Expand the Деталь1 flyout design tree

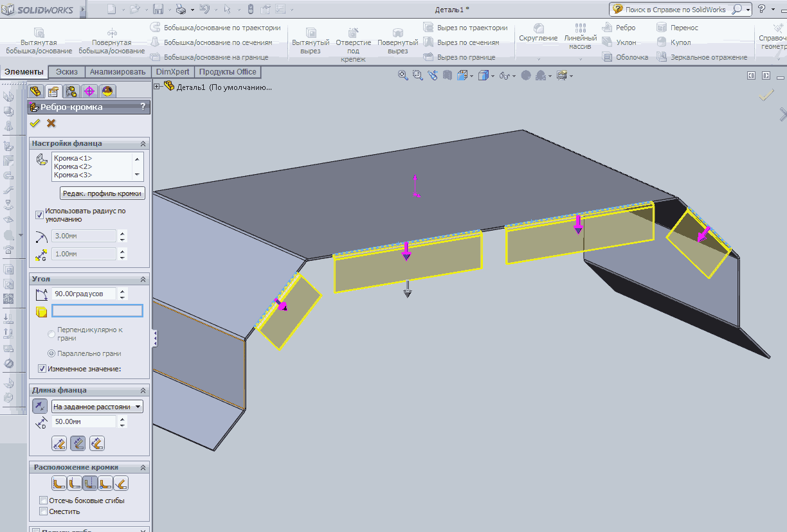(158, 87)
